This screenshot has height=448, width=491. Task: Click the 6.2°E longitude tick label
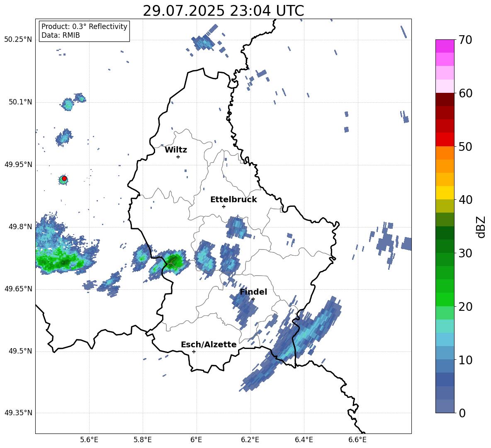coord(250,440)
